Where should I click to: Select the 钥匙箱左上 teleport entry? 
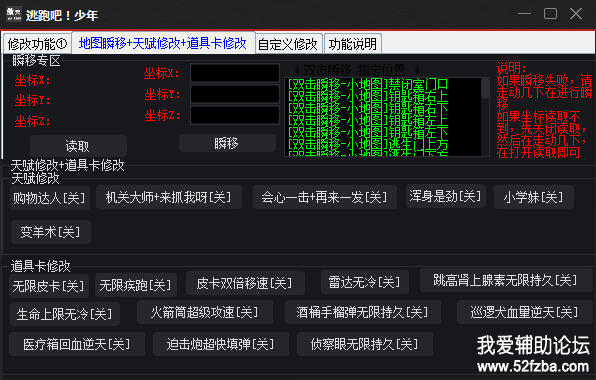tap(368, 120)
